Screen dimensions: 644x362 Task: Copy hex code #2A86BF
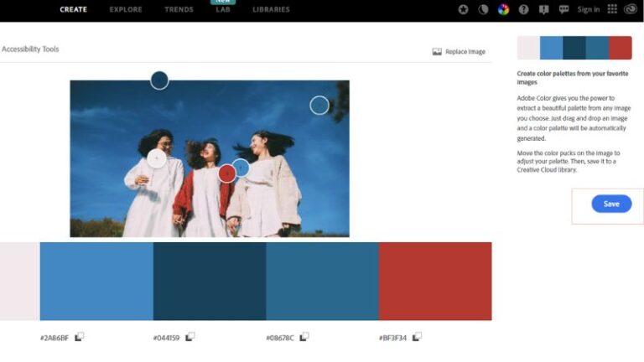[x=80, y=337]
